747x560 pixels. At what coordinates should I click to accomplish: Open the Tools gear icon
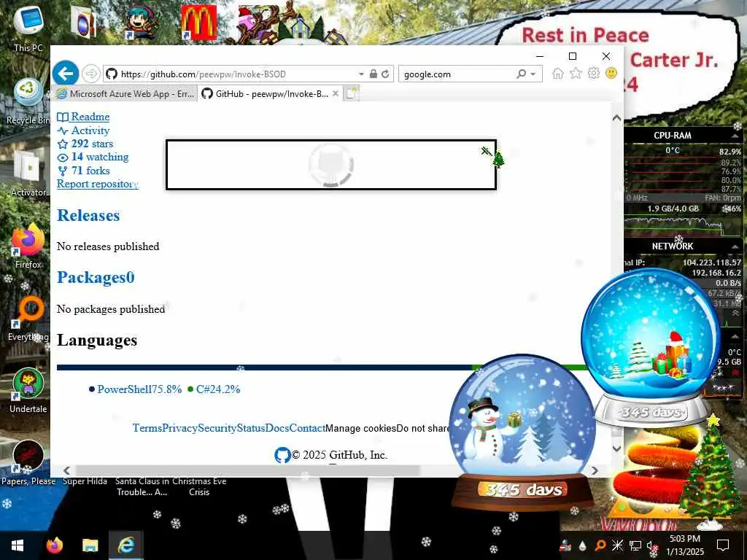click(593, 74)
